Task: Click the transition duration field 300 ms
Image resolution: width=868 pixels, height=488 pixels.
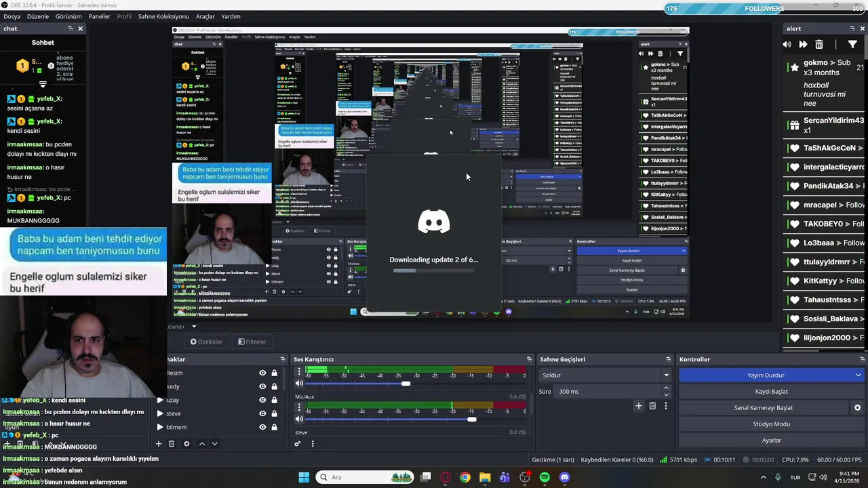Action: 608,391
